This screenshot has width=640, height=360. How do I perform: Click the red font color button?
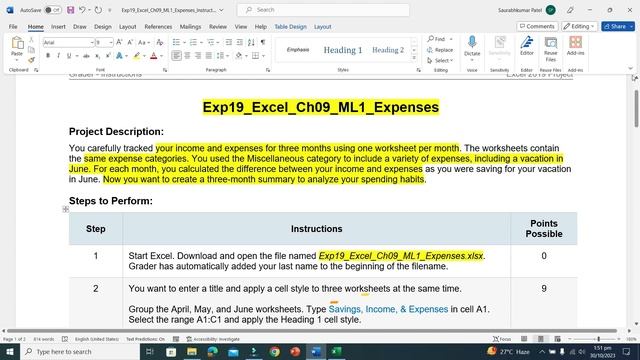[154, 56]
